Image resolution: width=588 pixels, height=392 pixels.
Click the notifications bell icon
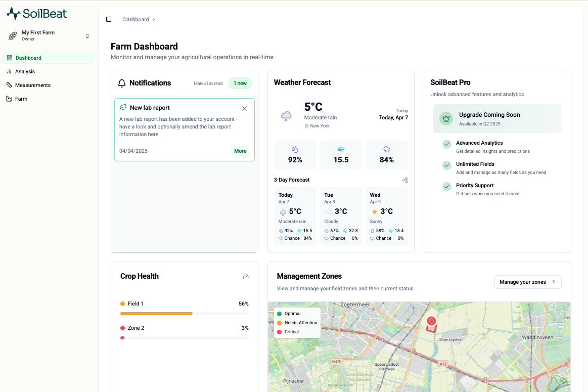coord(121,83)
